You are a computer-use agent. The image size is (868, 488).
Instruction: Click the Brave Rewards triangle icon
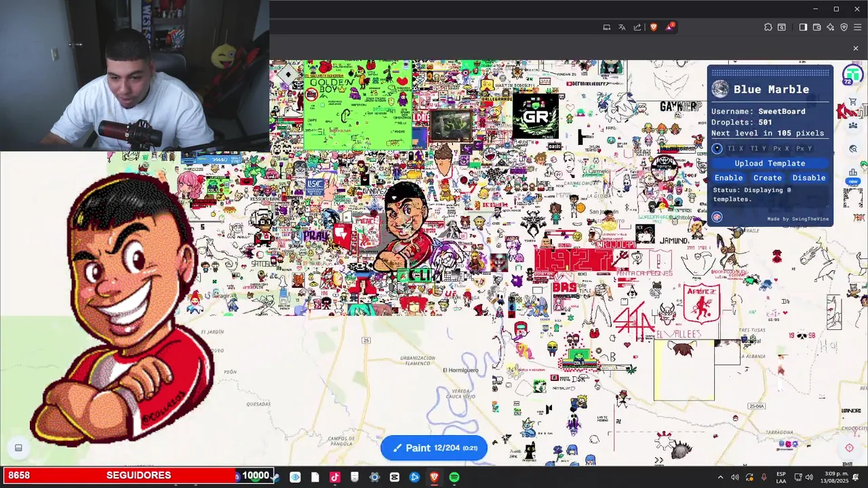(670, 27)
